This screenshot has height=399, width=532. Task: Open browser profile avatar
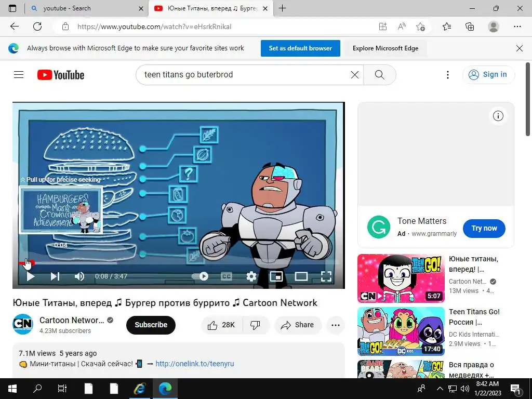[x=494, y=26]
